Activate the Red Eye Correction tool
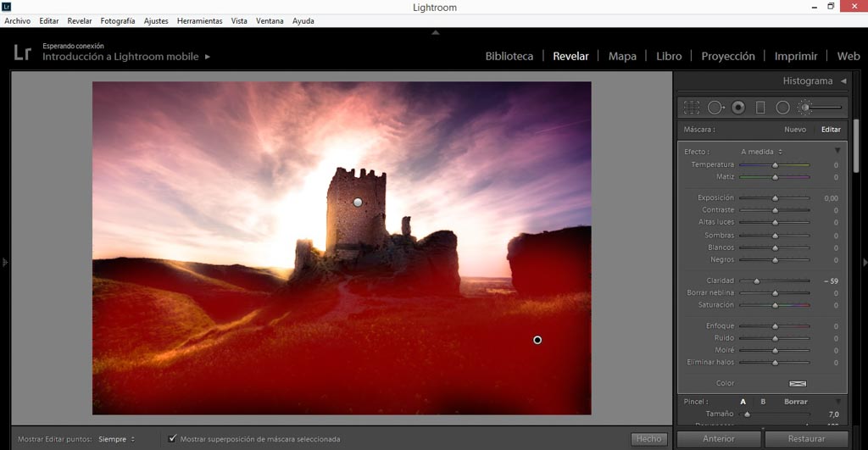 (738, 108)
